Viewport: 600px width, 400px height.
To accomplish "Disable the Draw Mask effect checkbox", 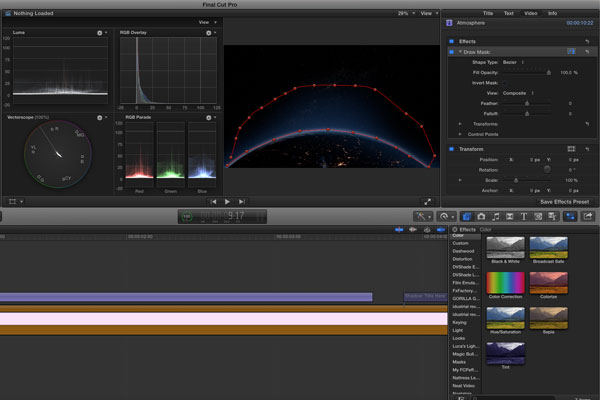I will click(451, 51).
